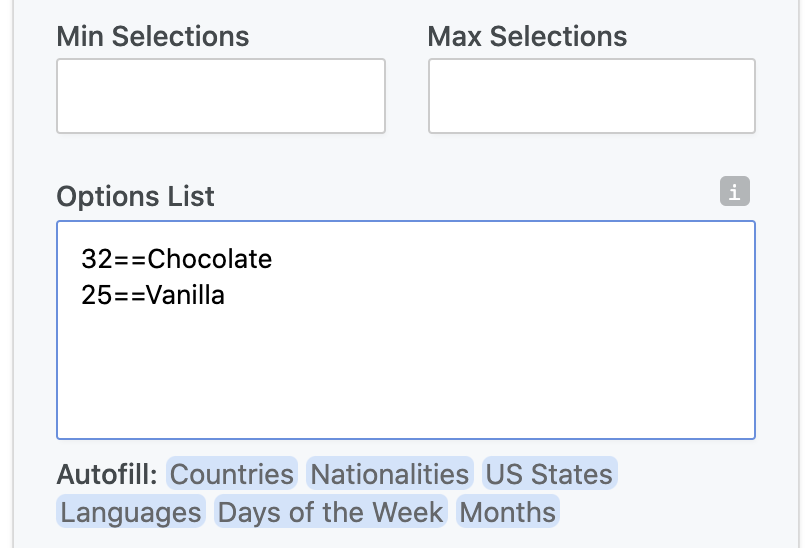Click the word Vanilla in options
This screenshot has width=812, height=548.
coord(185,295)
